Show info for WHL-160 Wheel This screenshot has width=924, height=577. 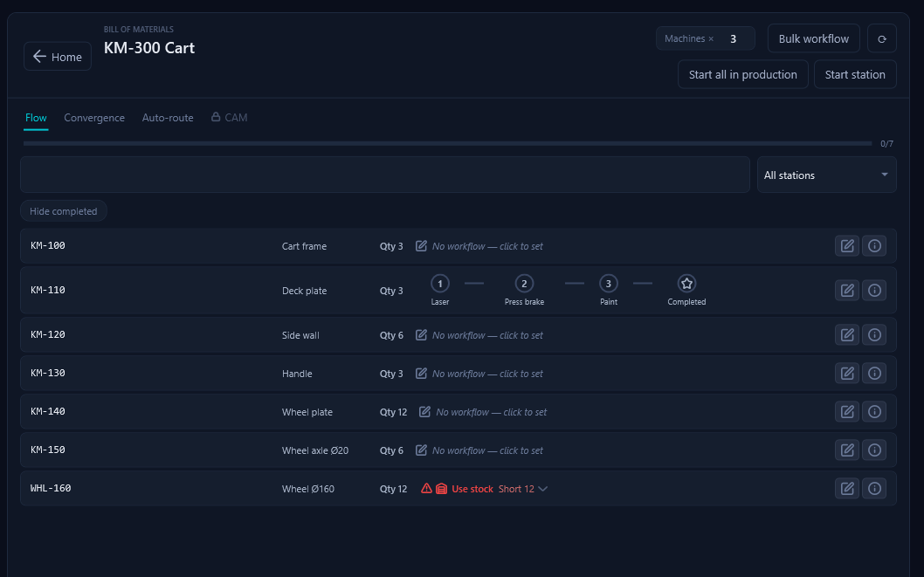[874, 488]
